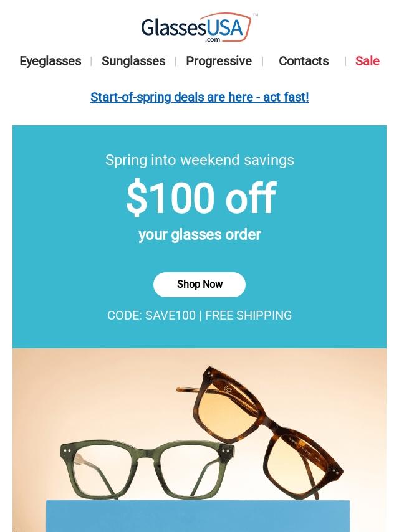The width and height of the screenshot is (399, 532).
Task: Click the Spring into weekend savings text
Action: click(199, 160)
